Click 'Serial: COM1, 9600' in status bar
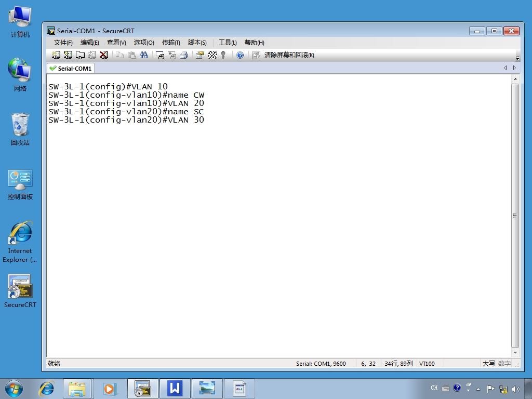The image size is (532, 399). [321, 364]
